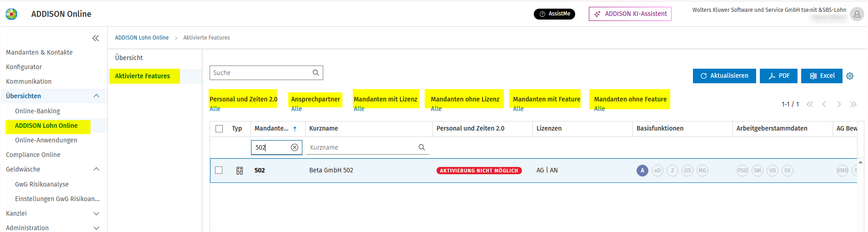Open Einstellungen GwG Risikoan... item
The width and height of the screenshot is (868, 232).
(57, 199)
